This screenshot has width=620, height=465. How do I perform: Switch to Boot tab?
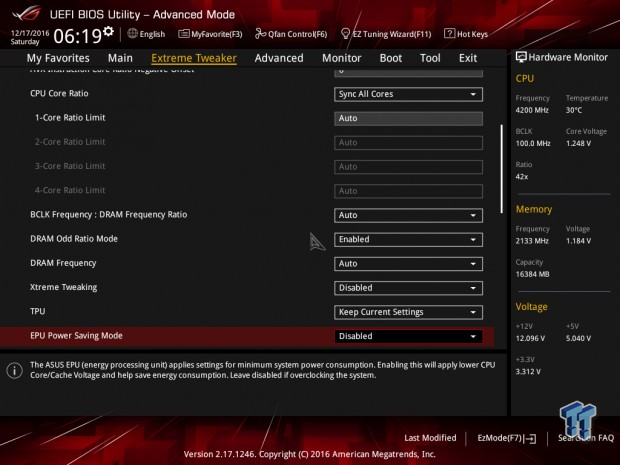pyautogui.click(x=391, y=58)
